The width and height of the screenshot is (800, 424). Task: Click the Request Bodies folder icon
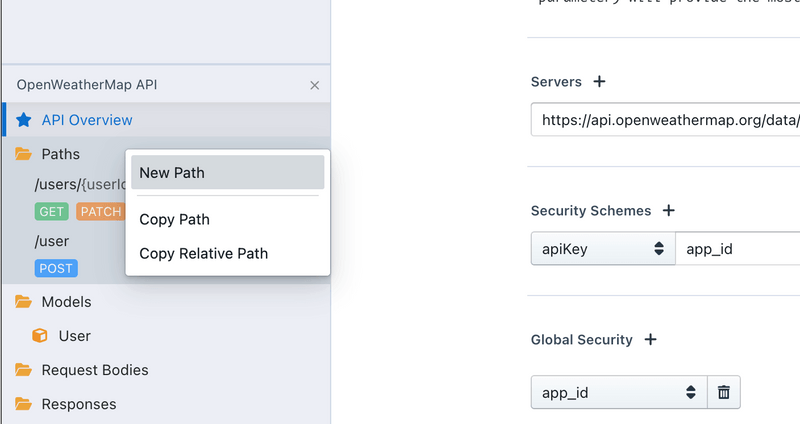24,370
